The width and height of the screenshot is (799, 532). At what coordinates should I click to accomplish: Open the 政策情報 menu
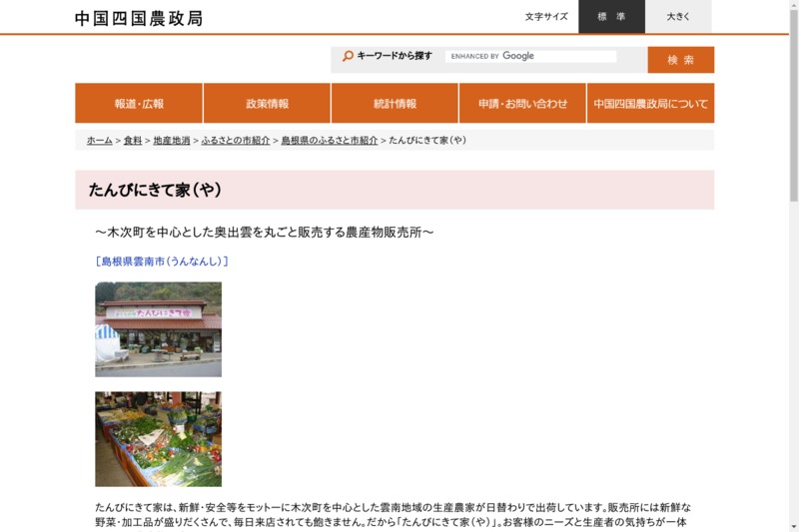[x=267, y=104]
